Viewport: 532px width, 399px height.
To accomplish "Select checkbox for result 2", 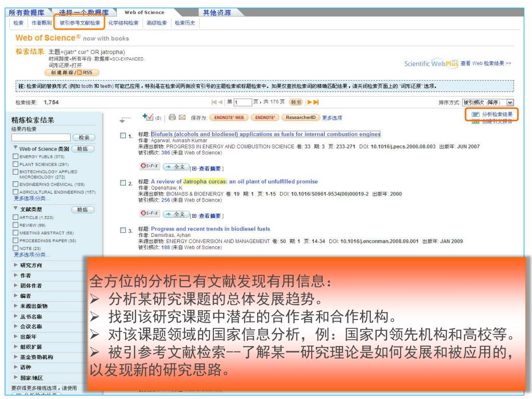I will pos(123,182).
